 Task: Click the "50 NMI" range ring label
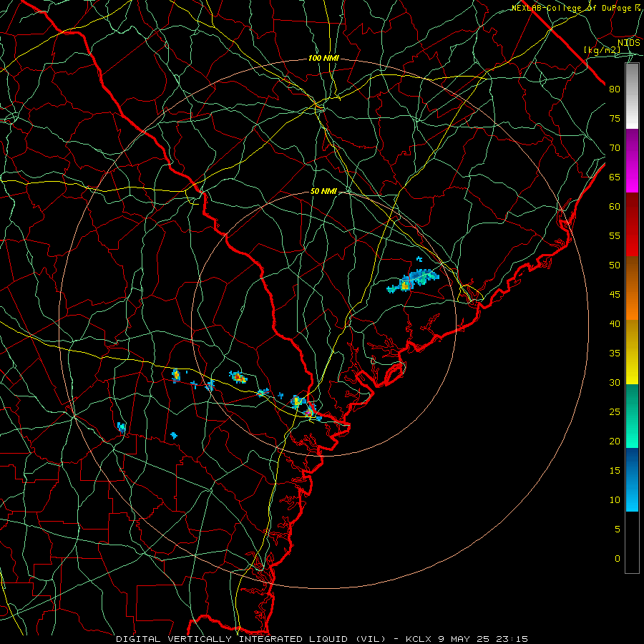(323, 191)
